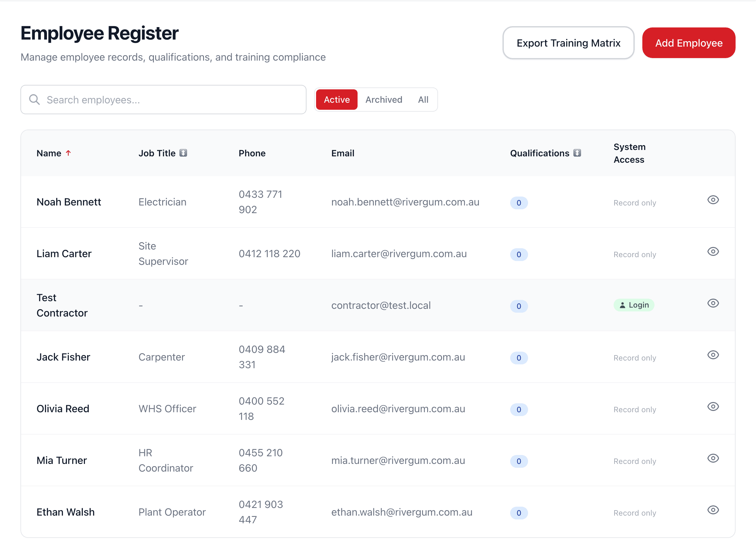View Noah Bennett's record via eye icon
Screen dimensions: 756x559
[713, 200]
